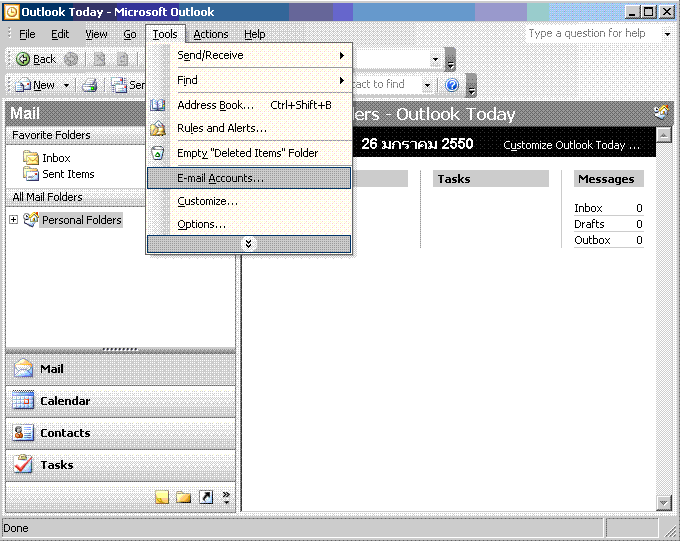Screen dimensions: 680x541
Task: Click the New mail message icon
Action: coord(23,85)
